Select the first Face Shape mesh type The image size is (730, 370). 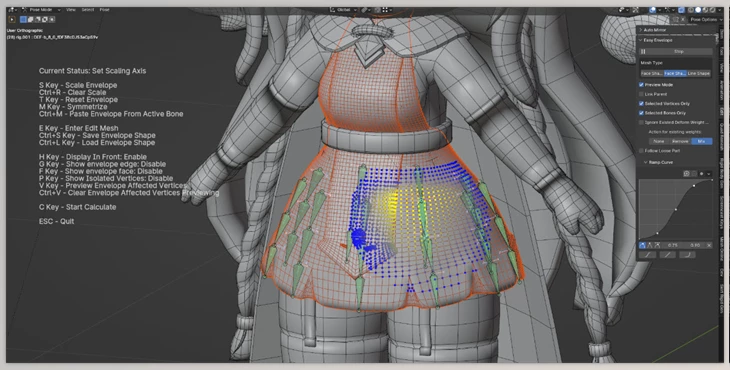652,73
